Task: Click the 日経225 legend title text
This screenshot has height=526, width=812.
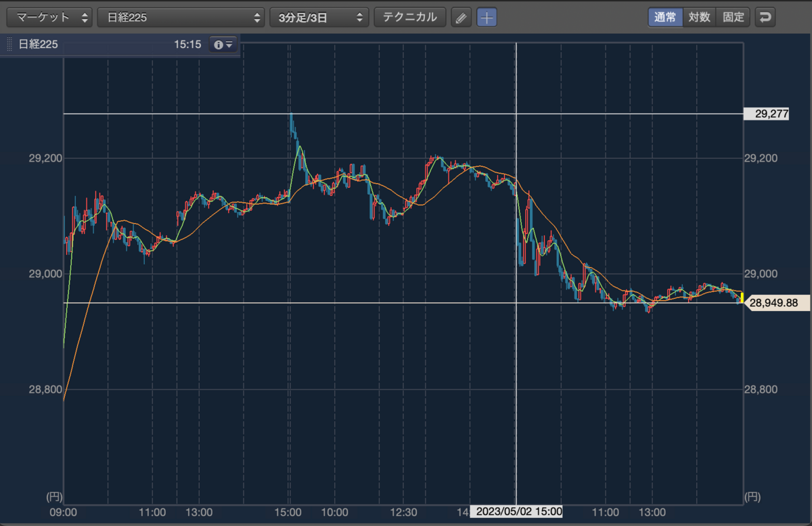Action: click(x=38, y=45)
